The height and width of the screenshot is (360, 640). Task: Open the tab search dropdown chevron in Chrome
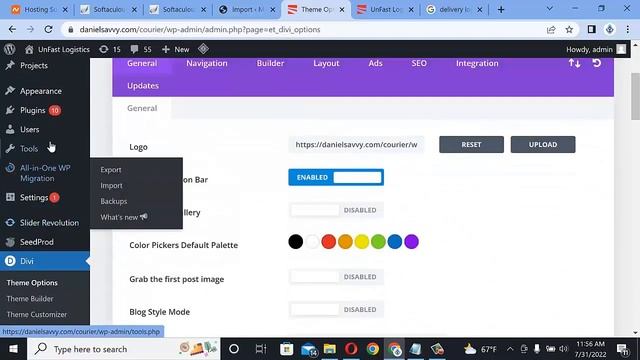[549, 9]
